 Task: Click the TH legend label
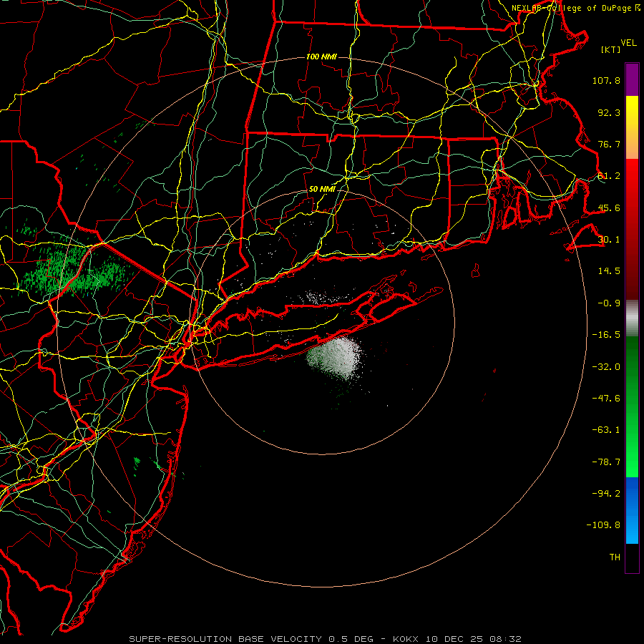click(x=615, y=557)
